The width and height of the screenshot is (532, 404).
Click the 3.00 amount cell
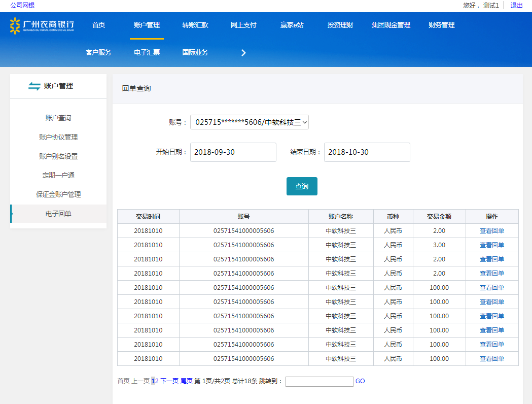coord(439,245)
